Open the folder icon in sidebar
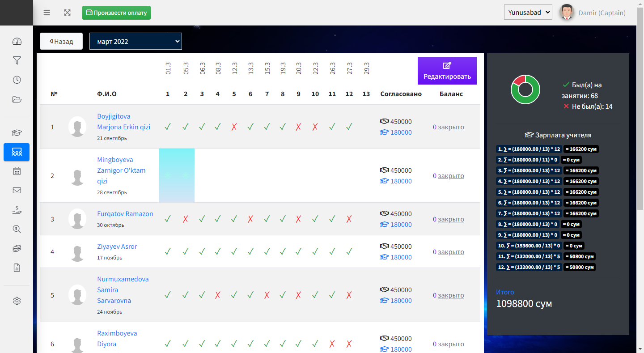 tap(17, 99)
